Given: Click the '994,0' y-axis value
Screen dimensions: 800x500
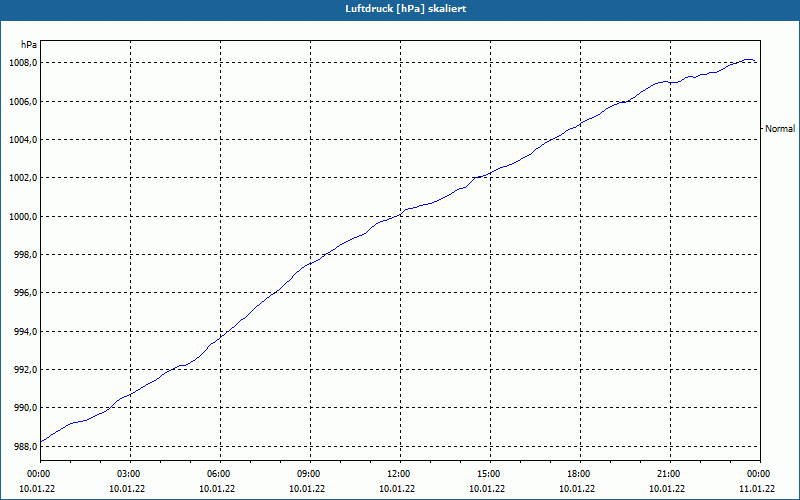Looking at the screenshot, I should click(x=25, y=332).
